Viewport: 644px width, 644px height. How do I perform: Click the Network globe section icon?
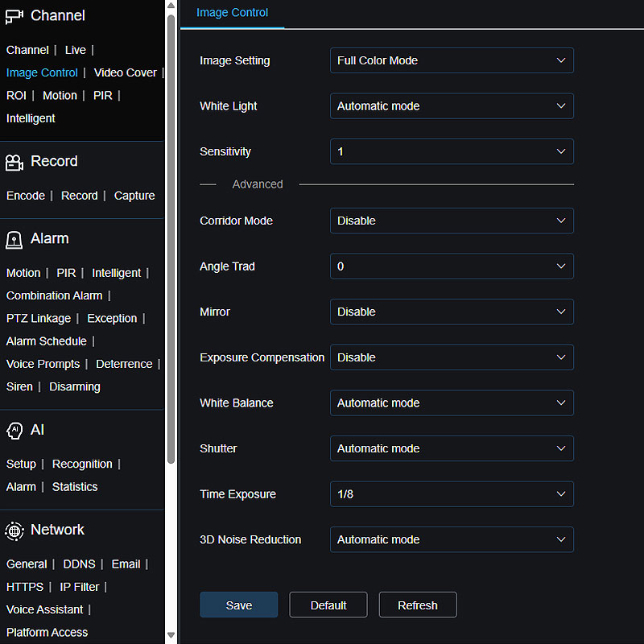tap(14, 530)
